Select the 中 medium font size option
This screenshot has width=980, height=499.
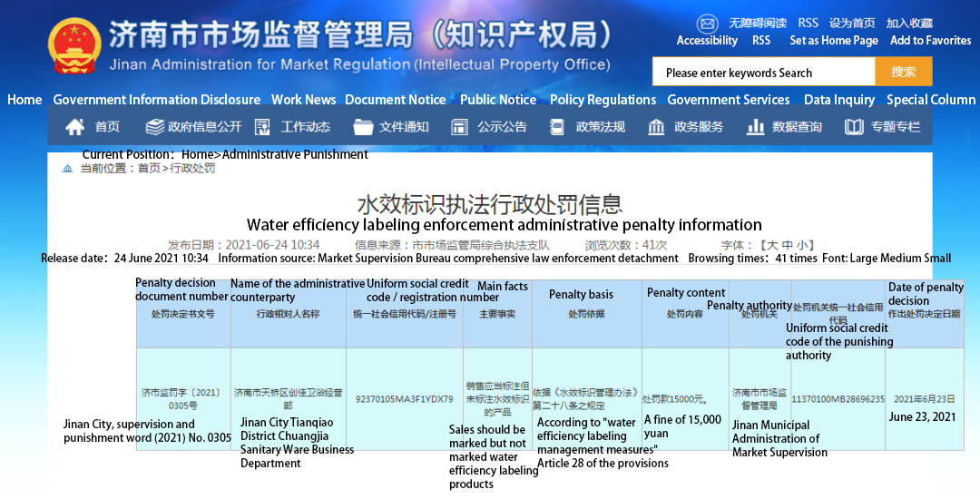point(787,245)
